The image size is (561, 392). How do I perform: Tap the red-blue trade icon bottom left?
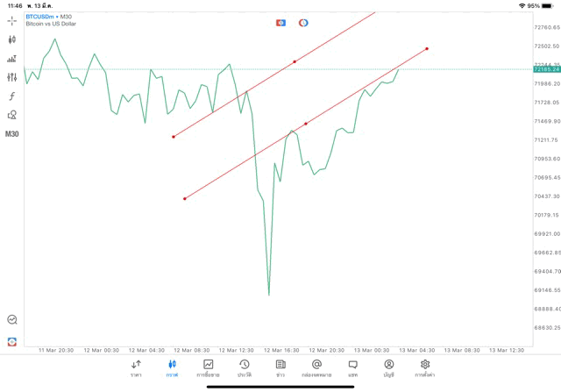pyautogui.click(x=12, y=342)
